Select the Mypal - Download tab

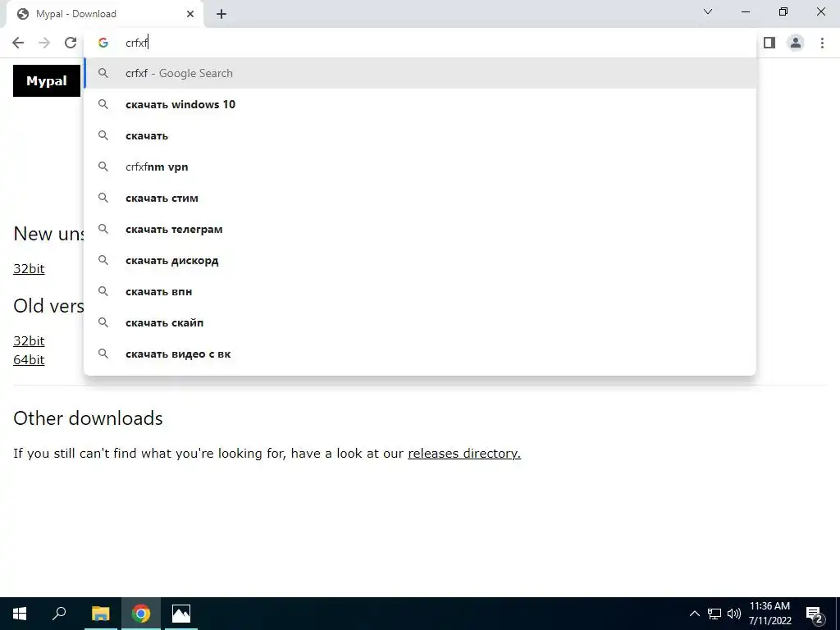pyautogui.click(x=104, y=14)
